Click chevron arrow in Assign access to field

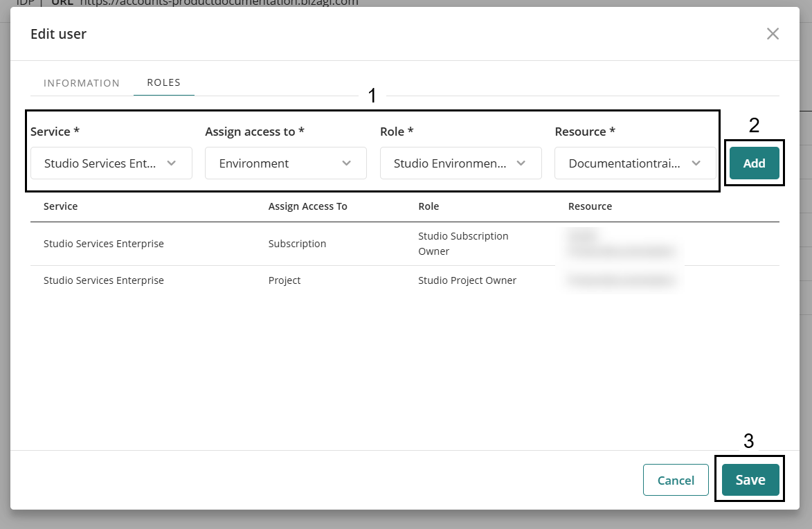347,163
